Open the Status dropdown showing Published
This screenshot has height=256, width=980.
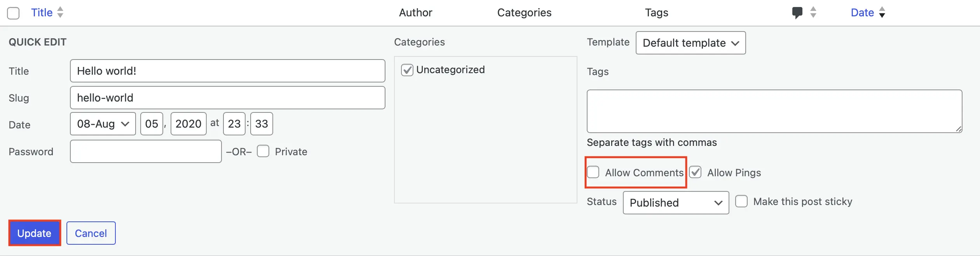point(676,203)
